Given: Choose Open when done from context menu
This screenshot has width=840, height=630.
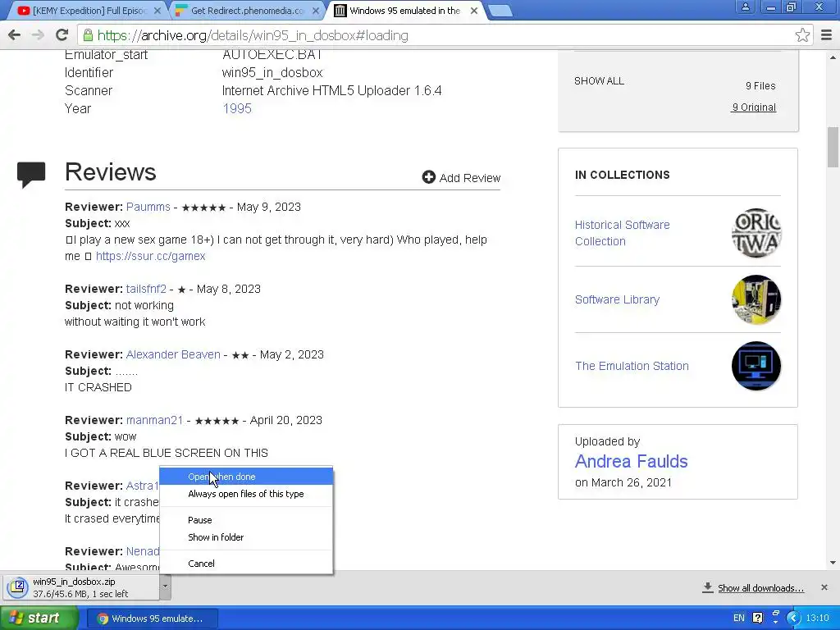Looking at the screenshot, I should (246, 477).
